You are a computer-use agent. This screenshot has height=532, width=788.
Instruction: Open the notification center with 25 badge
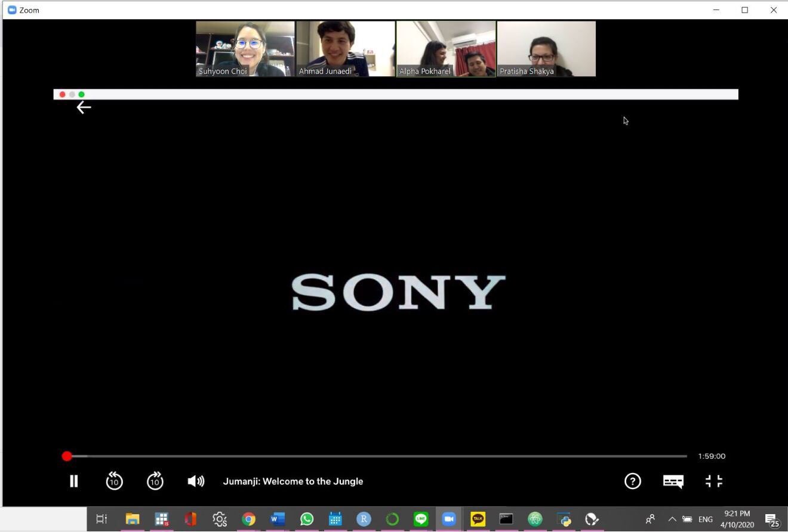click(772, 520)
